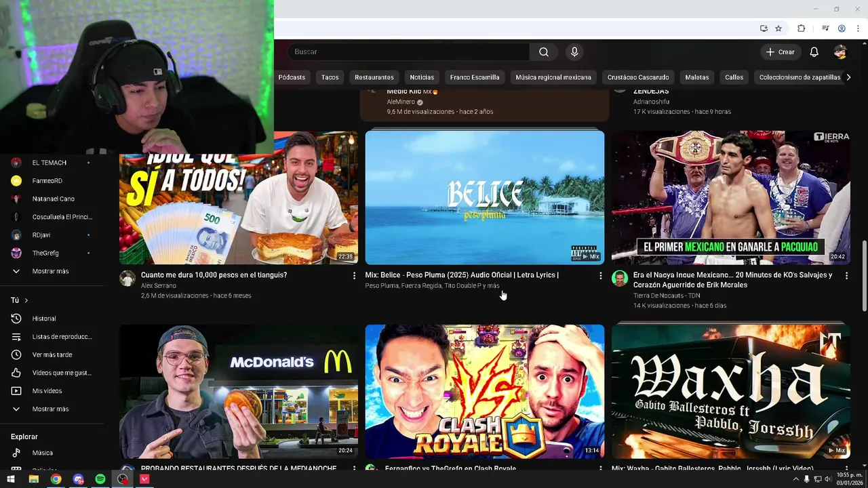Viewport: 868px width, 488px height.
Task: Open Natanael Cano subscription
Action: click(x=52, y=199)
